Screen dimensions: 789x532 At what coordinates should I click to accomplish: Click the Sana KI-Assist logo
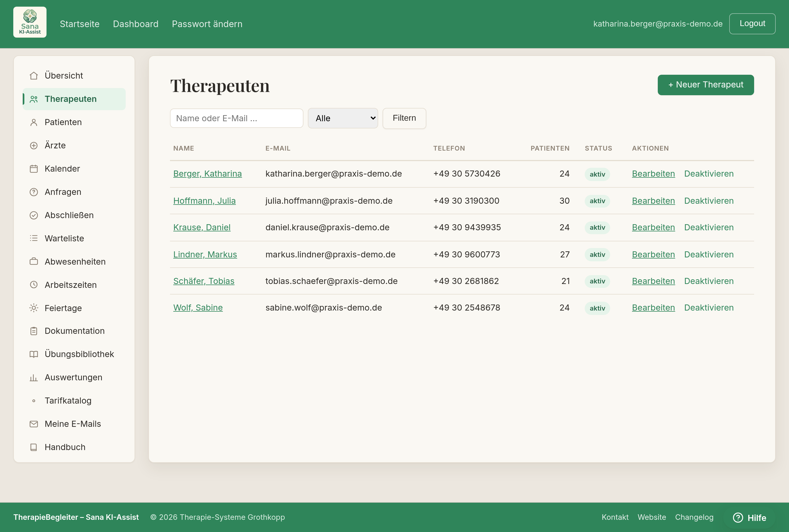30,22
